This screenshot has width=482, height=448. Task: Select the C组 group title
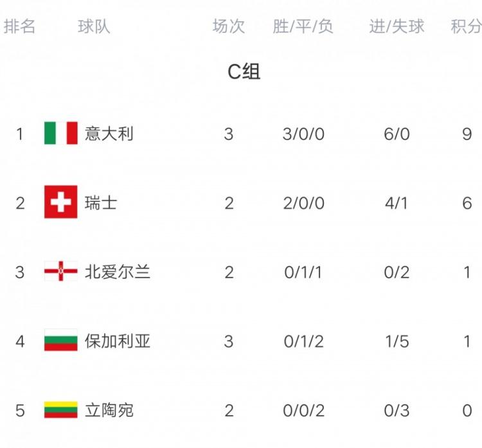(244, 71)
